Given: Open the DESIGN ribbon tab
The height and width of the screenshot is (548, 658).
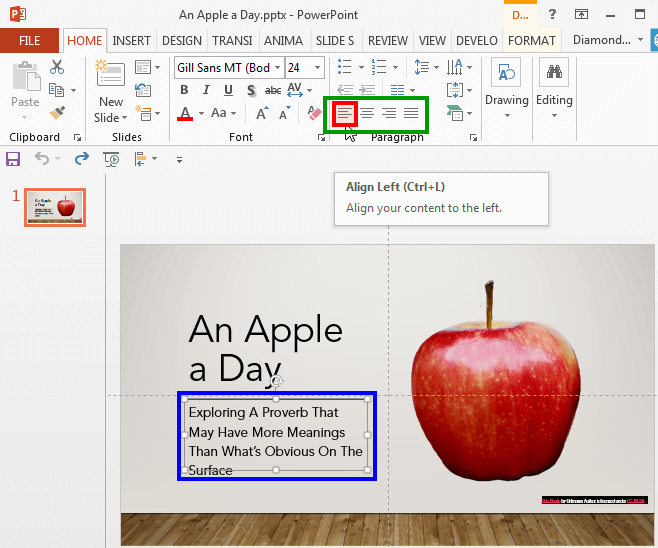Looking at the screenshot, I should [x=181, y=41].
